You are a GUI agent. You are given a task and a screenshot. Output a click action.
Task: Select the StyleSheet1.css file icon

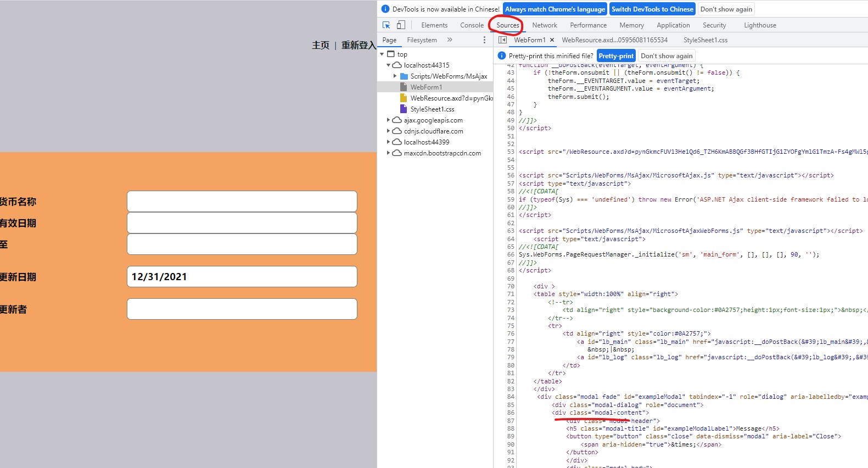[404, 109]
